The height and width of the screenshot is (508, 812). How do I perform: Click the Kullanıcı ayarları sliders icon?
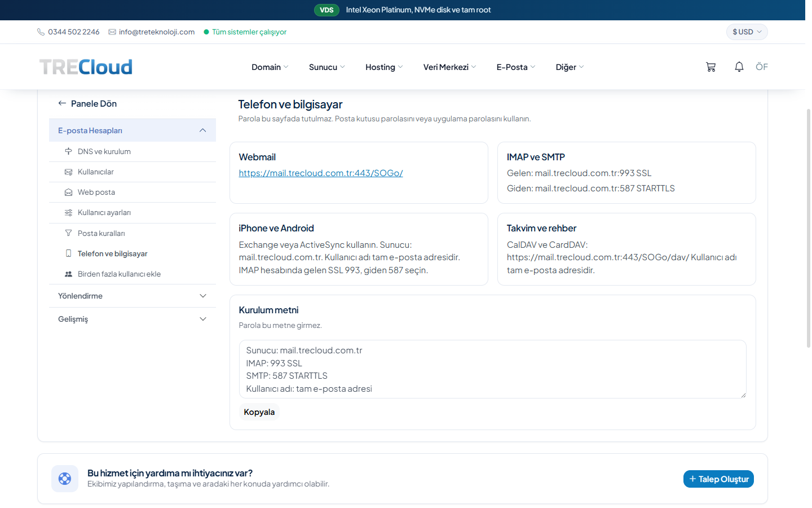68,213
